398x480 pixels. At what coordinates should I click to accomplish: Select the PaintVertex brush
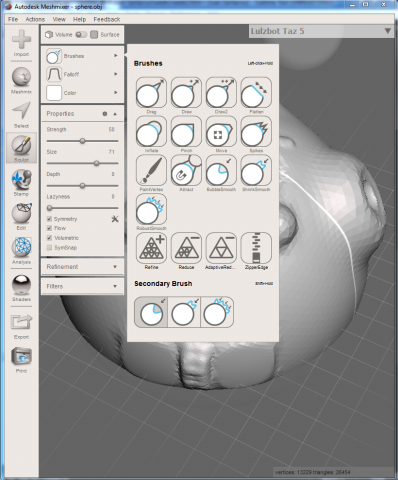coord(151,170)
